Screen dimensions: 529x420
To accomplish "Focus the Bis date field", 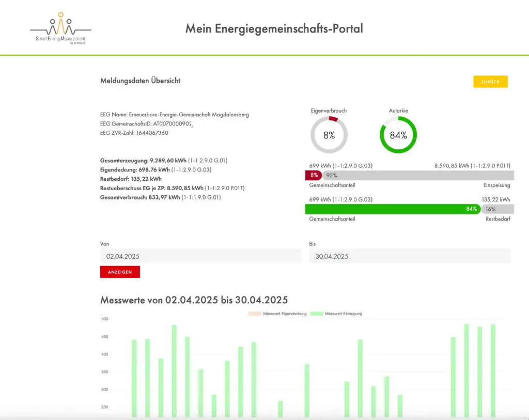I will 409,256.
